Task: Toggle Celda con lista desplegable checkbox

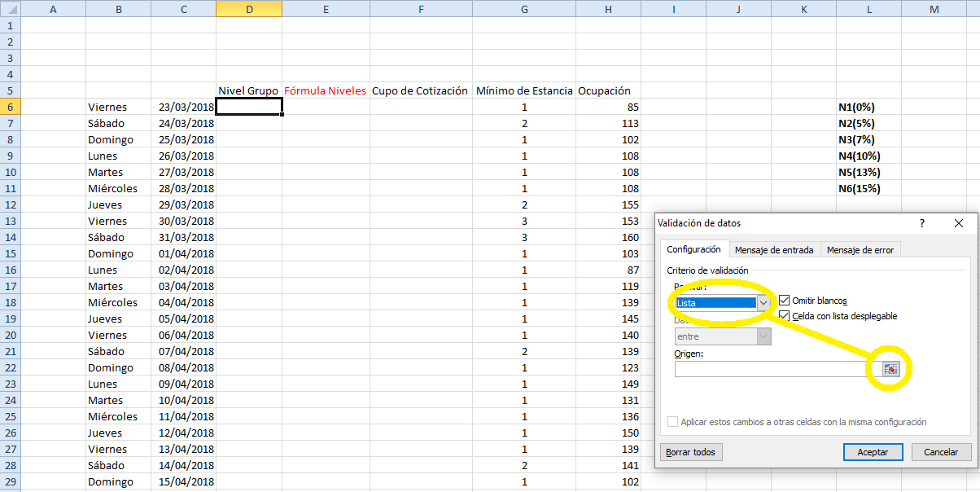Action: point(785,316)
